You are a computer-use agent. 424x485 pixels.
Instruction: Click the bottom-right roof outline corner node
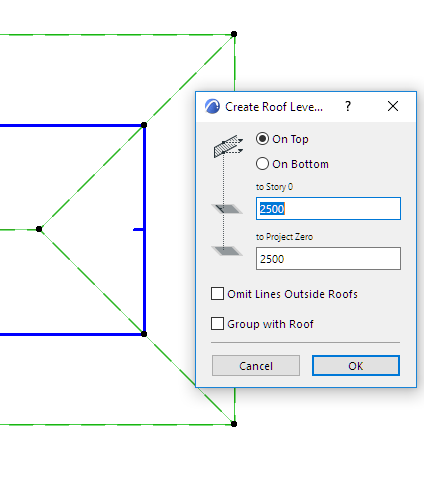[x=234, y=424]
